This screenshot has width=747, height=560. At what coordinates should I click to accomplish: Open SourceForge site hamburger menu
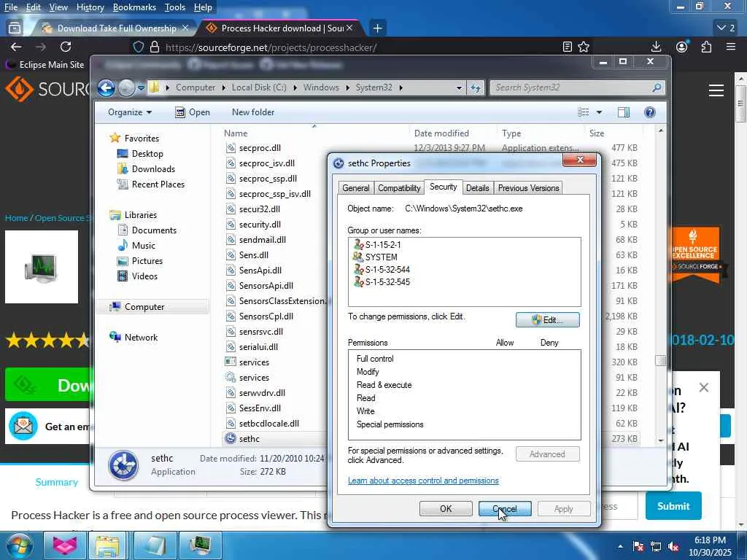coord(716,90)
